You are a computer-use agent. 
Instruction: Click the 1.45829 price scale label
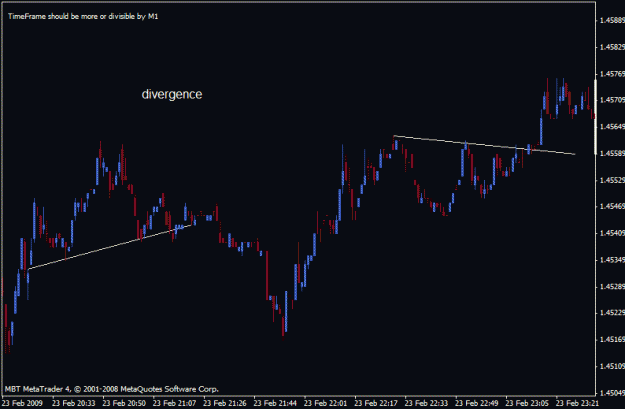[612, 47]
